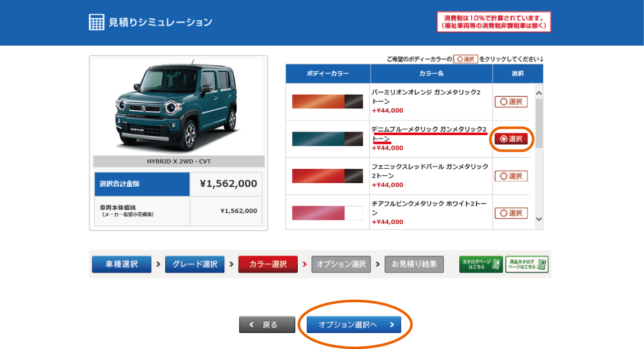Image resolution: width=644 pixels, height=349 pixels.
Task: Click the チアフルピンクメタリック ホワイト2トーン color name
Action: tap(429, 208)
